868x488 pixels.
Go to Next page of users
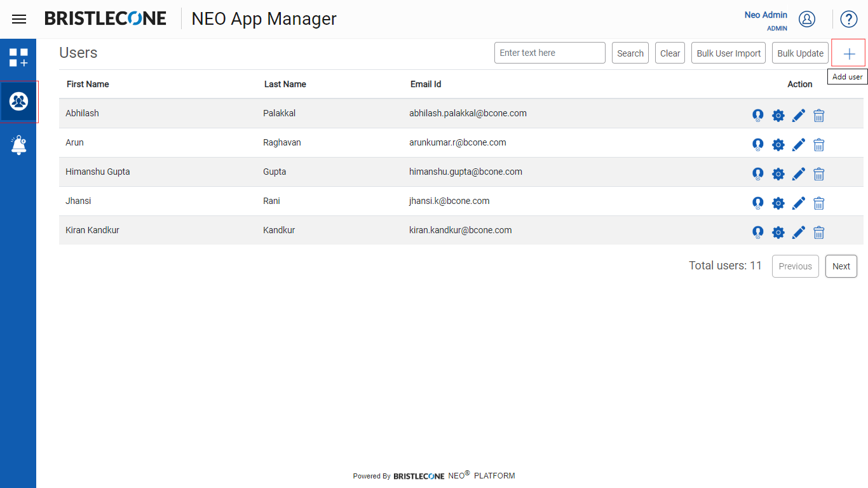(x=841, y=266)
